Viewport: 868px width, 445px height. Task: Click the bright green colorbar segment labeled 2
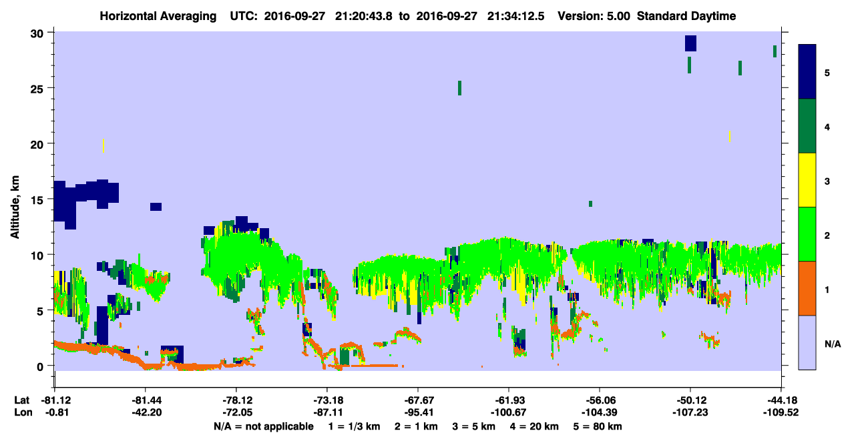click(x=807, y=234)
